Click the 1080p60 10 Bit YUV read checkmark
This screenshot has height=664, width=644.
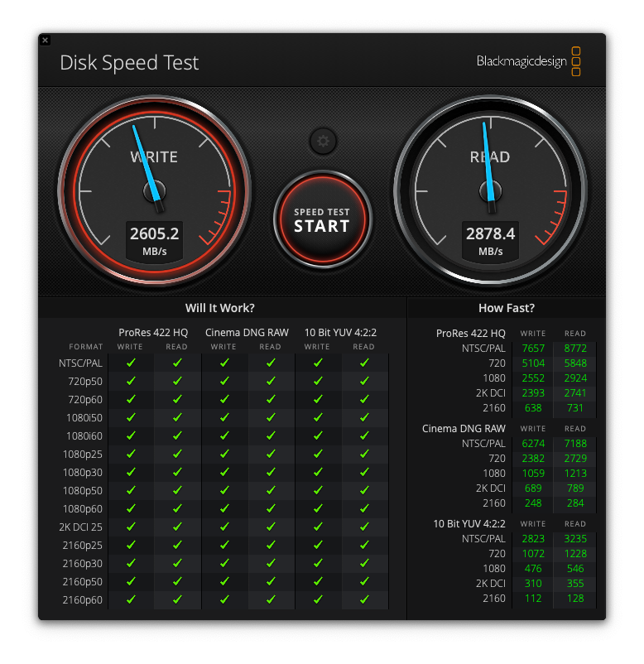pos(364,508)
